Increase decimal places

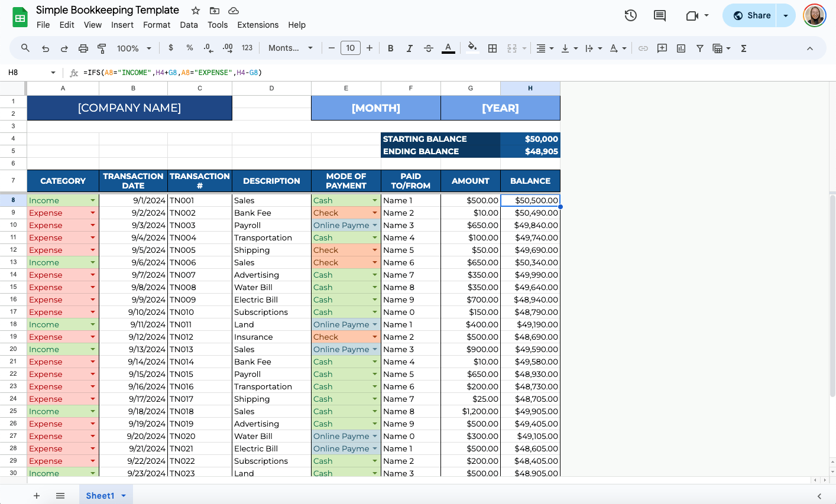(x=227, y=48)
